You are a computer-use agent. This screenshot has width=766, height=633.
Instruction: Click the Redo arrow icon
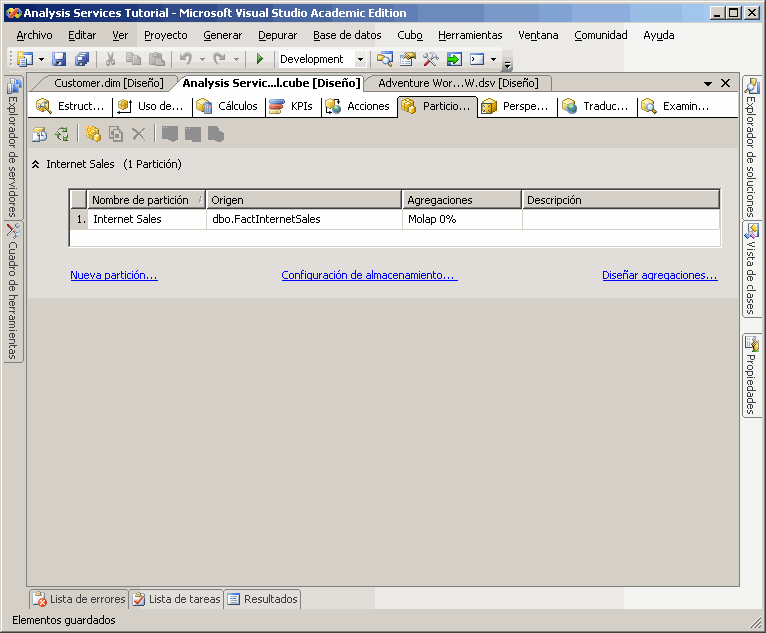click(219, 59)
